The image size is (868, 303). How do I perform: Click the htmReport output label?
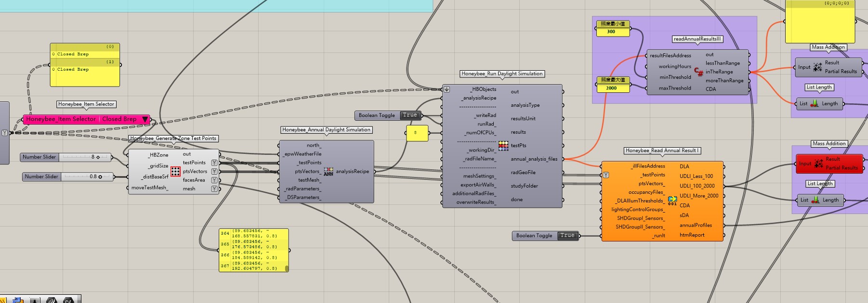pyautogui.click(x=692, y=235)
